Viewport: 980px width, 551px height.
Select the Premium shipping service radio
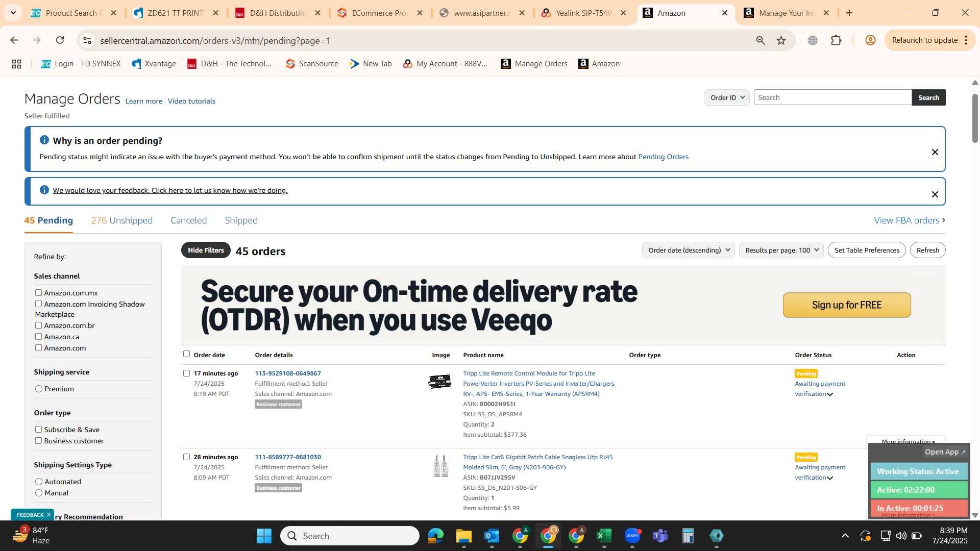39,389
